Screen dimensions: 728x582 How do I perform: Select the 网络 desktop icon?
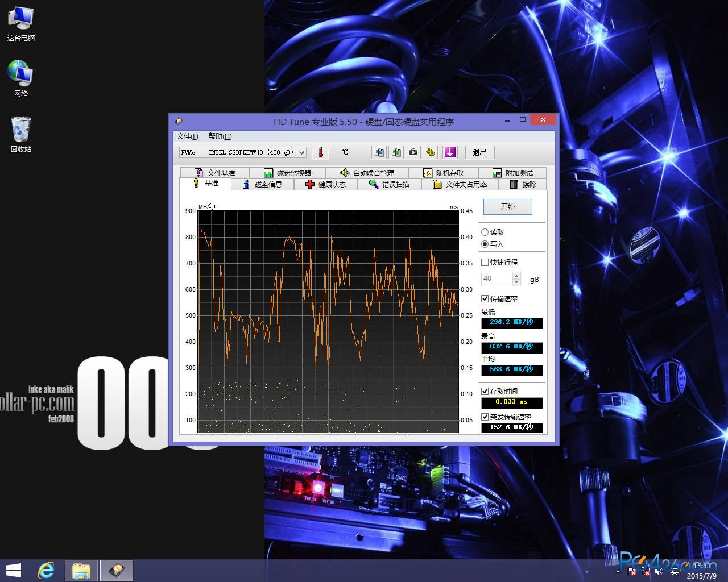pos(21,78)
